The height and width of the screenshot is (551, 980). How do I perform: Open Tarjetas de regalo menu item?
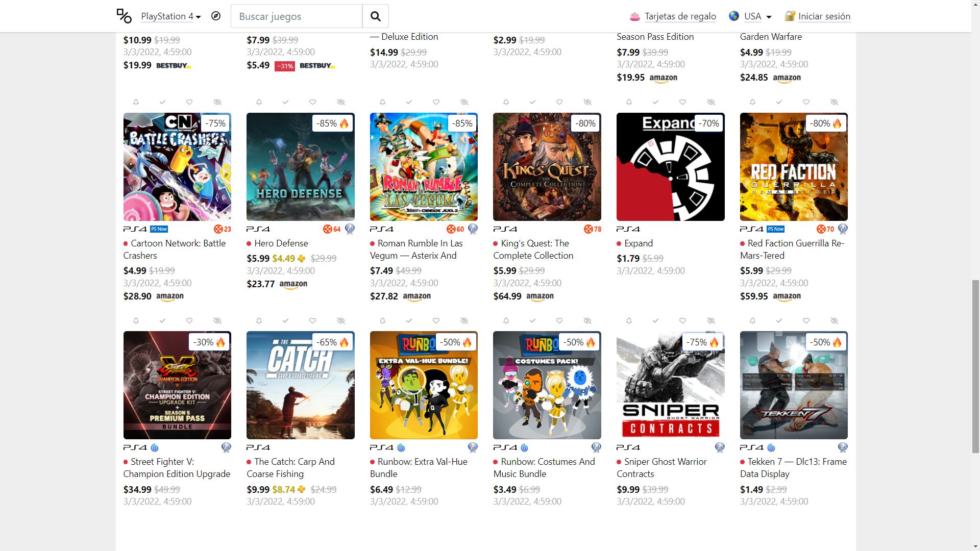(x=680, y=16)
